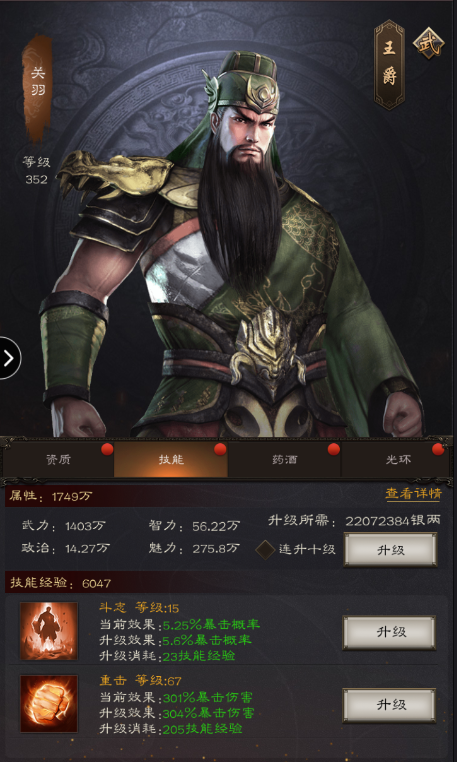This screenshot has height=762, width=457.
Task: Open the 查看详情 details link
Action: point(413,494)
